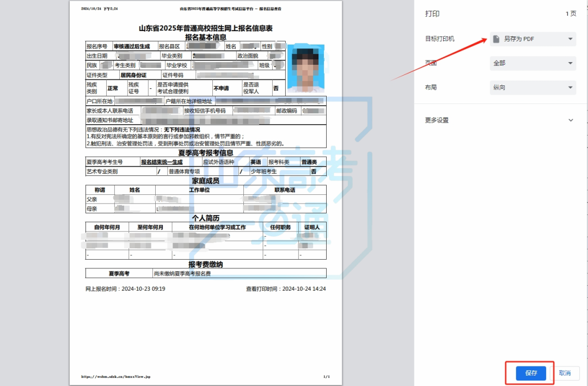Image resolution: width=588 pixels, height=386 pixels.
Task: Click the 1 页 page count
Action: pos(571,14)
